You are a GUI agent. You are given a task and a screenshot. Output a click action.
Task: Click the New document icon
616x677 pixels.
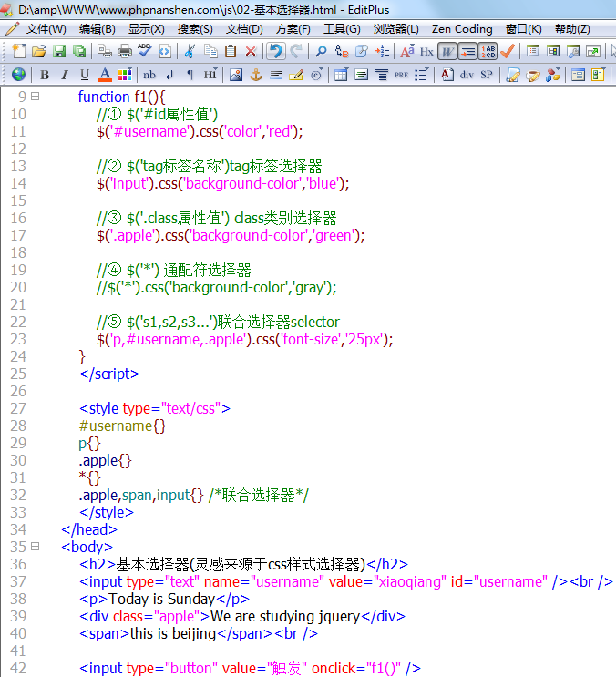(19, 51)
